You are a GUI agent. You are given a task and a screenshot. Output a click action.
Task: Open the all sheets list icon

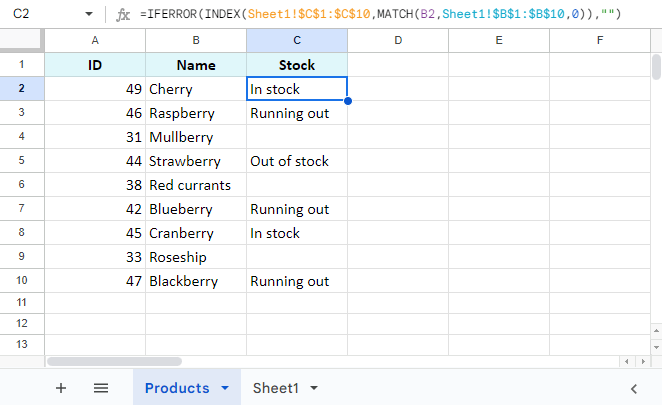coord(101,388)
